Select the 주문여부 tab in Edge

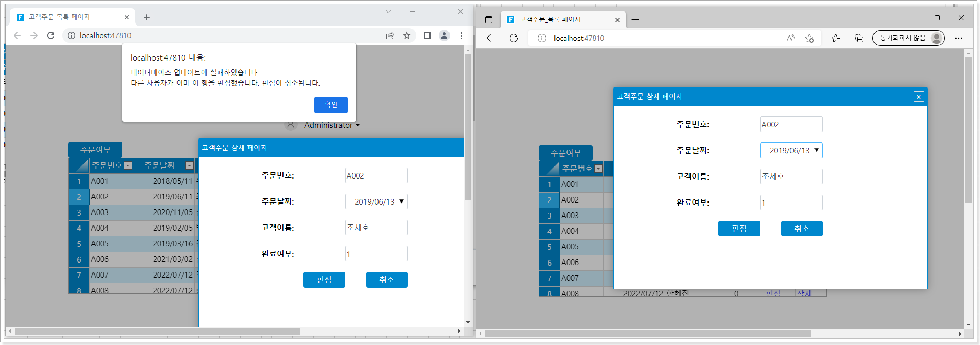565,153
